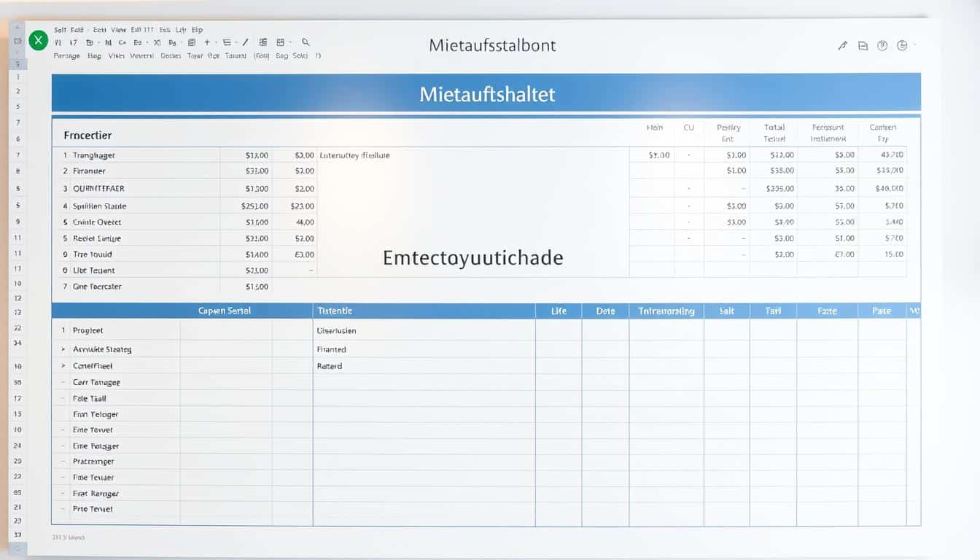Screen dimensions: 980x560
Task: Select the 'Gne Tocrcater' cell
Action: point(97,287)
